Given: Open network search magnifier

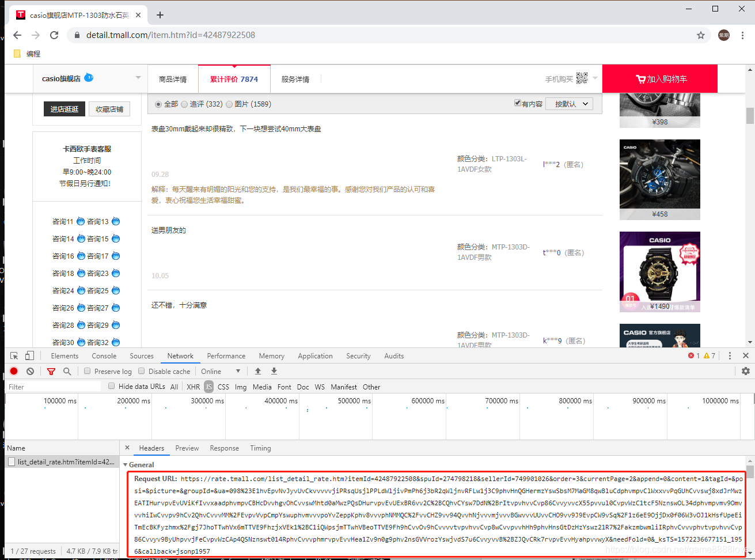Looking at the screenshot, I should pos(67,371).
